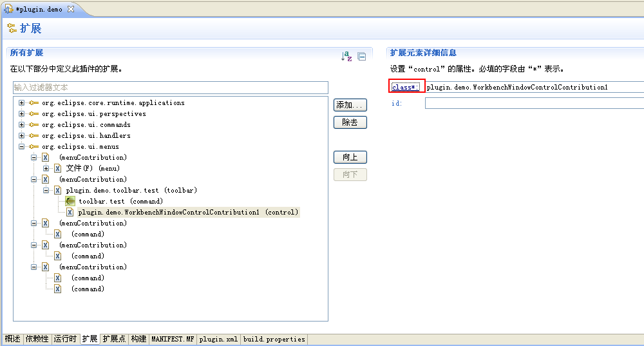Select toolbar.test (command) row
Viewport: 644px width, 346px height.
point(121,202)
